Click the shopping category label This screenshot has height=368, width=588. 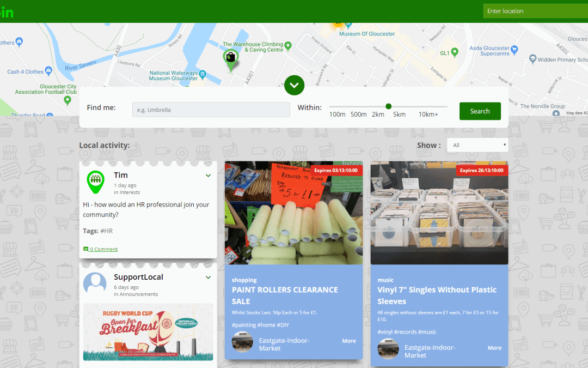pos(244,280)
